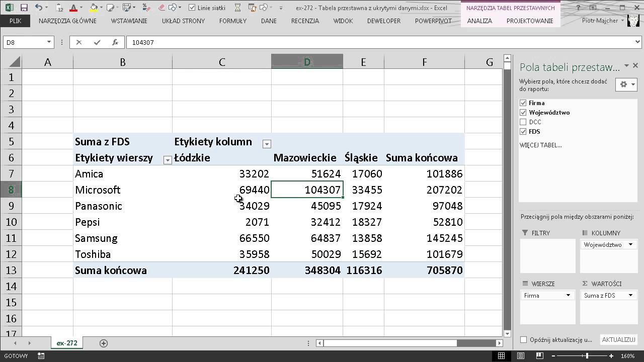Click the Undo arrow icon
Viewport: 644px width, 362px height.
click(39, 8)
